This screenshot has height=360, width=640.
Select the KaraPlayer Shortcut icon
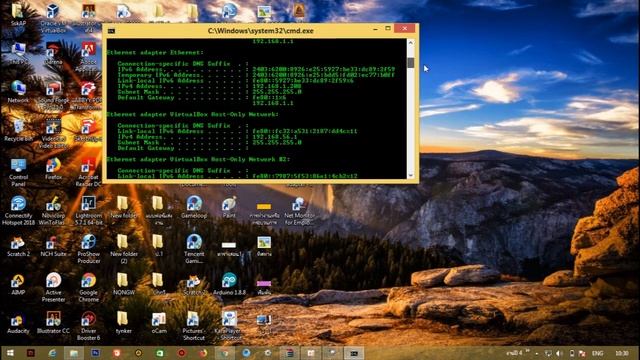click(x=229, y=326)
